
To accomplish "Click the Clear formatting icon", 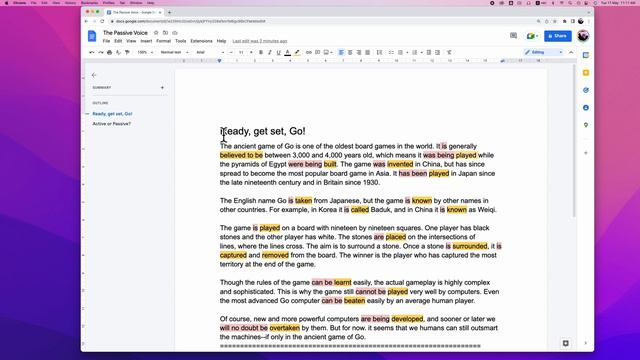I will click(449, 53).
